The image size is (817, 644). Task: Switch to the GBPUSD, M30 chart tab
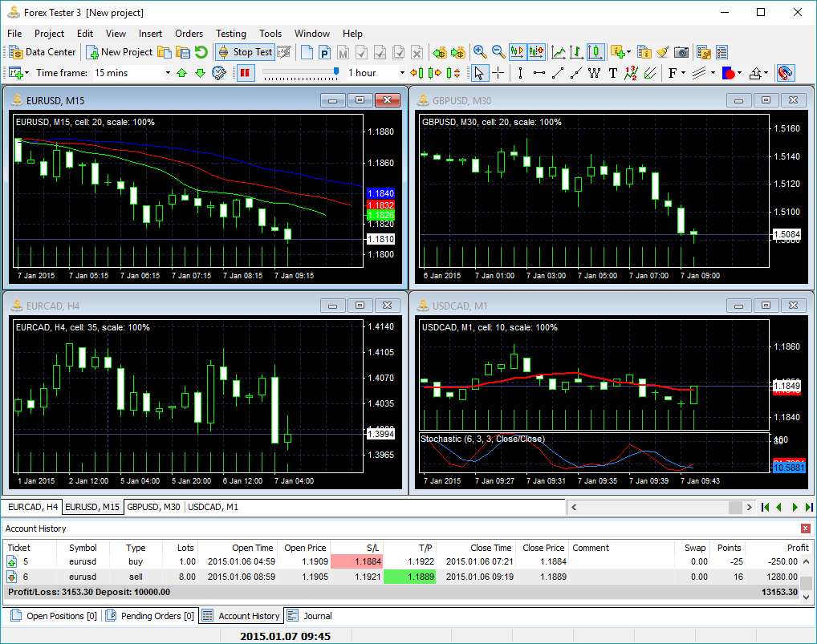coord(154,507)
